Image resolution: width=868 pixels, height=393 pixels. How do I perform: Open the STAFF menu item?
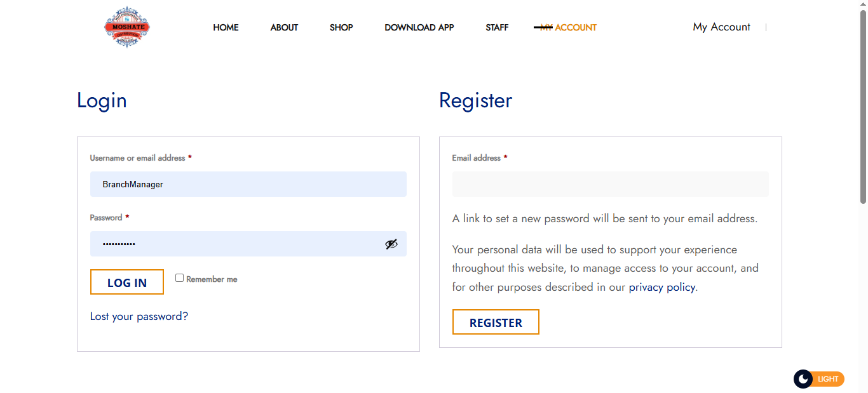(497, 27)
